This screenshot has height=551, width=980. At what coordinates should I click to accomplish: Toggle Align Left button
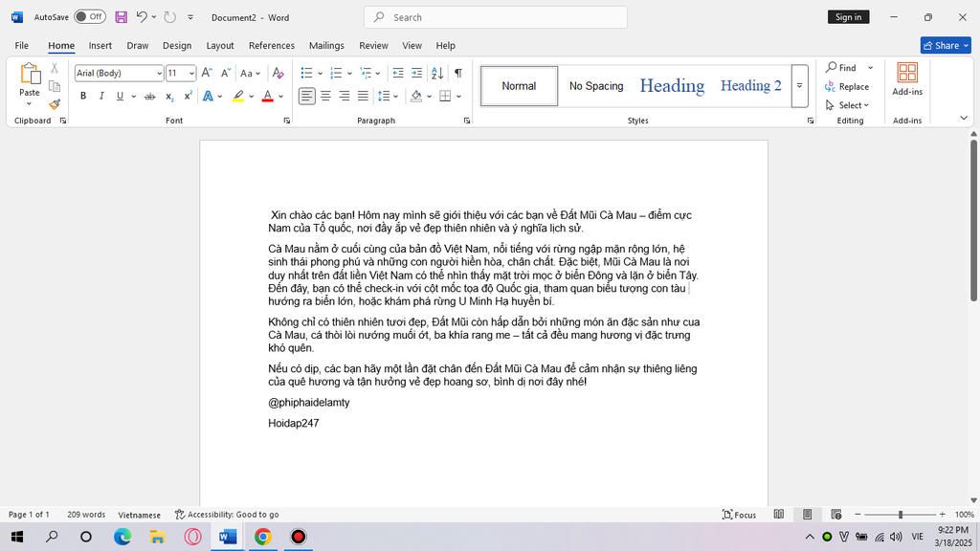click(307, 97)
